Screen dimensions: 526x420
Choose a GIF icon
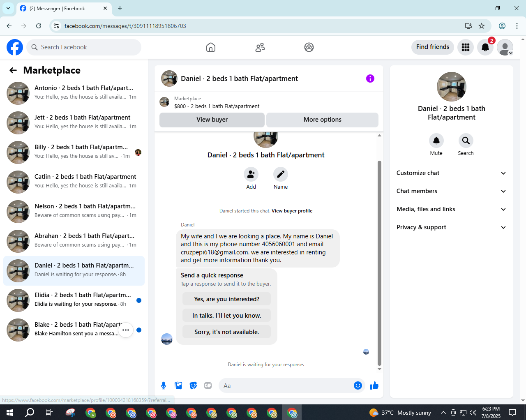208,385
